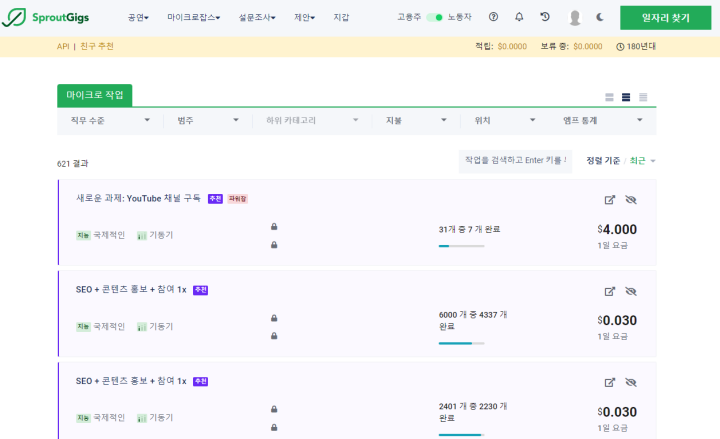Click 1일 요금 under $4.000
The image size is (720, 439).
[x=612, y=245]
